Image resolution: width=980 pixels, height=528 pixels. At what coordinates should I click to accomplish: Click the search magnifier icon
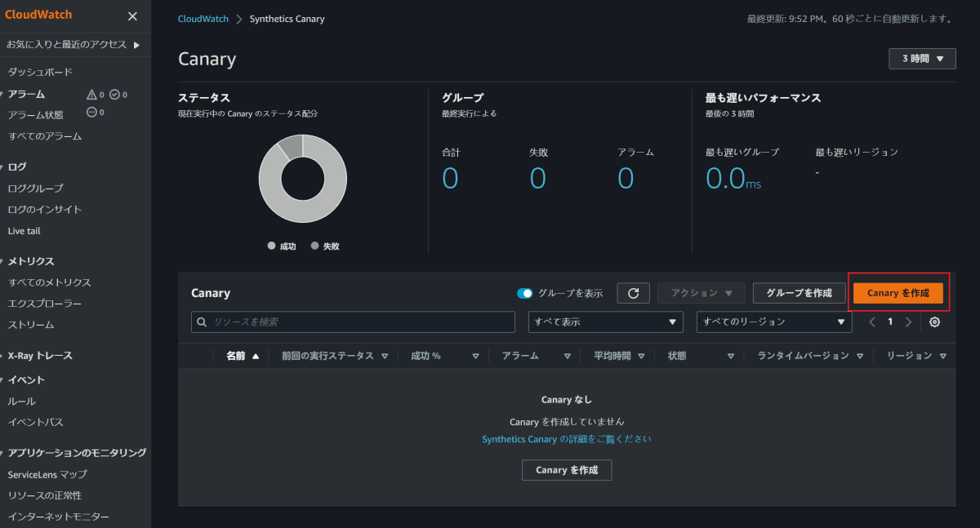(202, 322)
